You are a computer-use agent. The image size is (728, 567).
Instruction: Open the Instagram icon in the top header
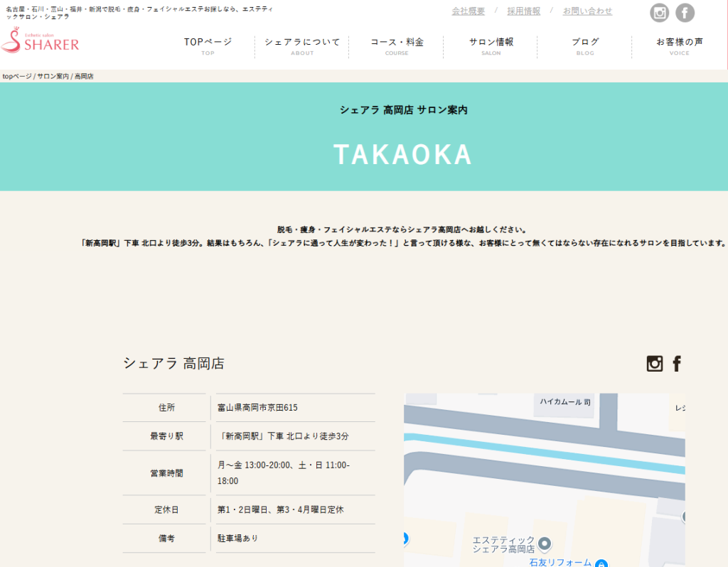[660, 13]
